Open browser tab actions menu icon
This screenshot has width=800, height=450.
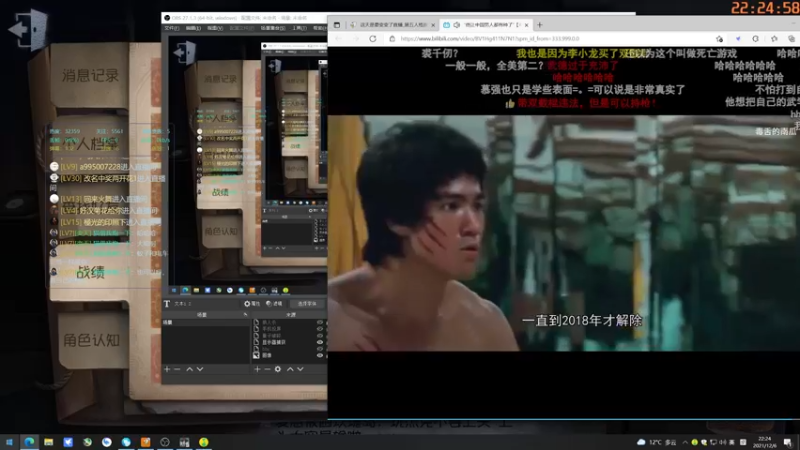tap(337, 24)
